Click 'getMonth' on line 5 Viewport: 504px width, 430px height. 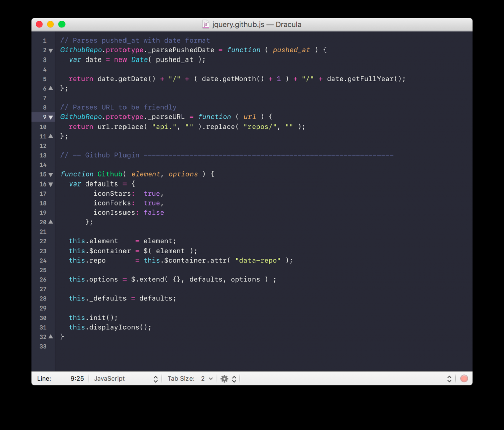239,79
